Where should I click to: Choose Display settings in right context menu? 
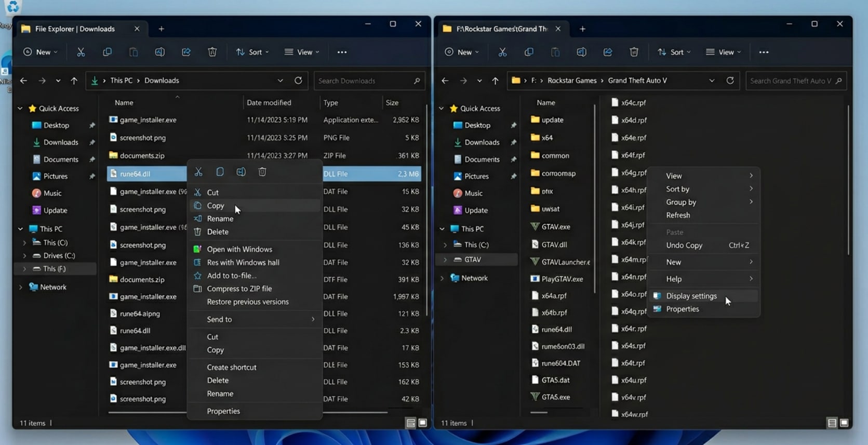[x=704, y=296]
